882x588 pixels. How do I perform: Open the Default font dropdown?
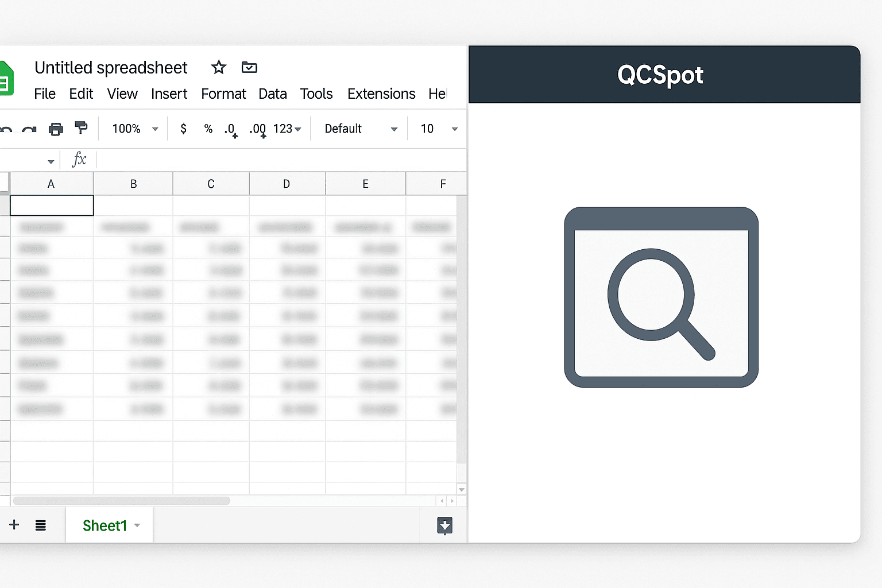point(360,129)
